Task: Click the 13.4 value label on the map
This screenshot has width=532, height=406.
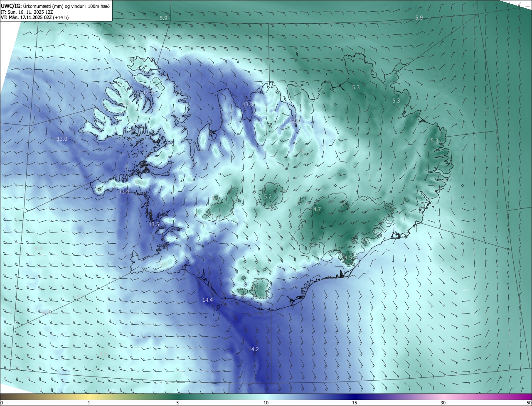Action: point(124,192)
